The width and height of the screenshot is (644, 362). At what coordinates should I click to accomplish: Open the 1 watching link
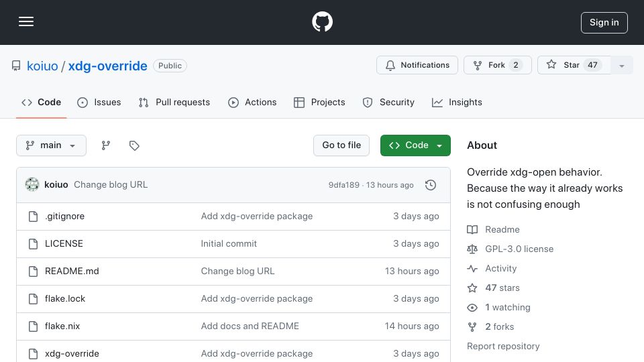pyautogui.click(x=498, y=308)
